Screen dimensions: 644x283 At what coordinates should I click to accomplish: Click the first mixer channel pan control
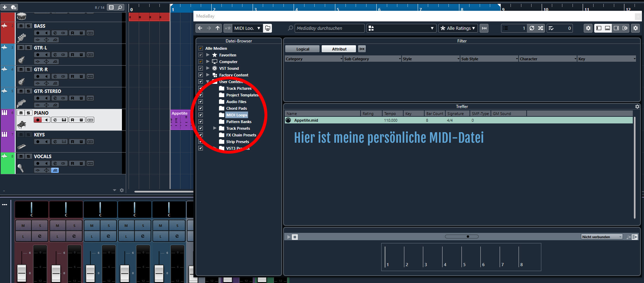32,209
